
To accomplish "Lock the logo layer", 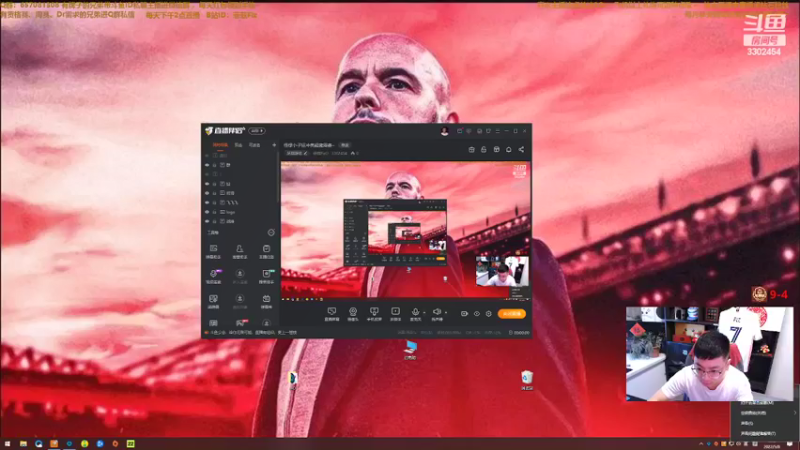I will pyautogui.click(x=215, y=212).
